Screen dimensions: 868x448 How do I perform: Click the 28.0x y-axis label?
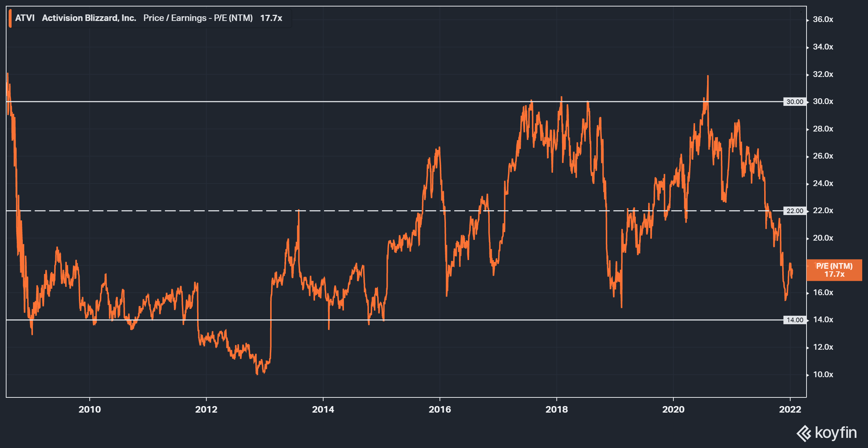click(823, 129)
